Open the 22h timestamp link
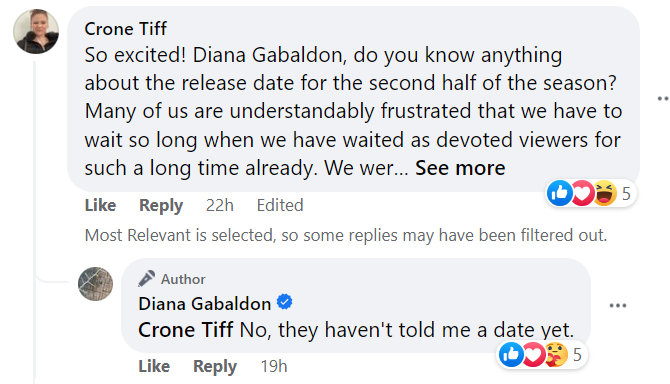The image size is (670, 384). click(220, 205)
